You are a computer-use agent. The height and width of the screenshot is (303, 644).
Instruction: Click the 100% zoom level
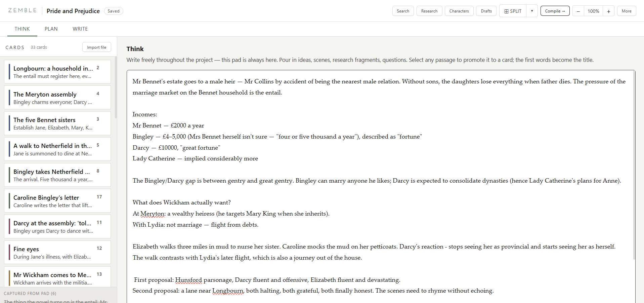593,11
